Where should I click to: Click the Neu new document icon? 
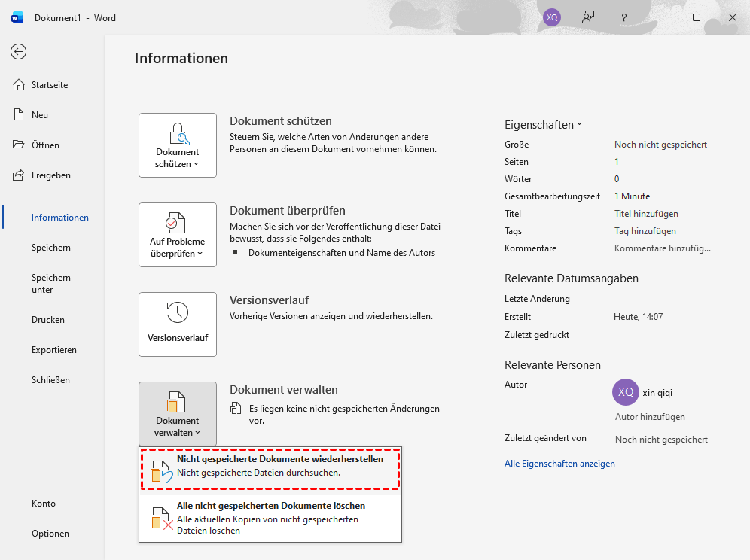(x=20, y=115)
